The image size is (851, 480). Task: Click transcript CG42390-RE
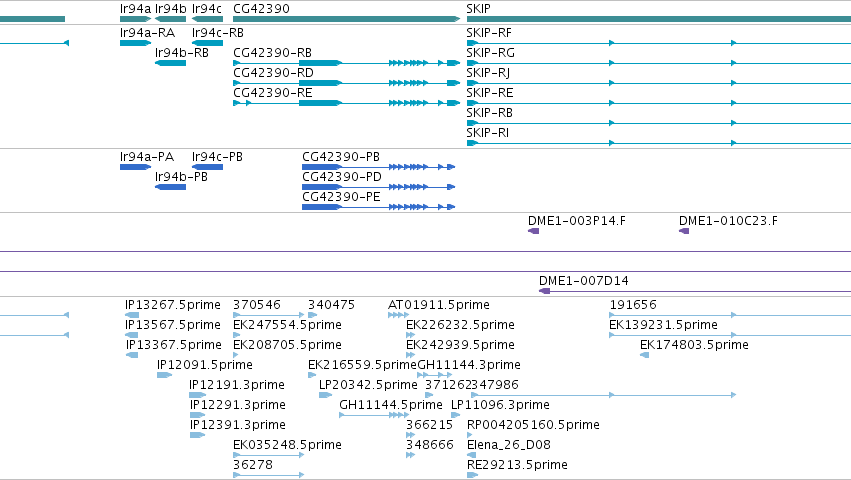point(346,103)
